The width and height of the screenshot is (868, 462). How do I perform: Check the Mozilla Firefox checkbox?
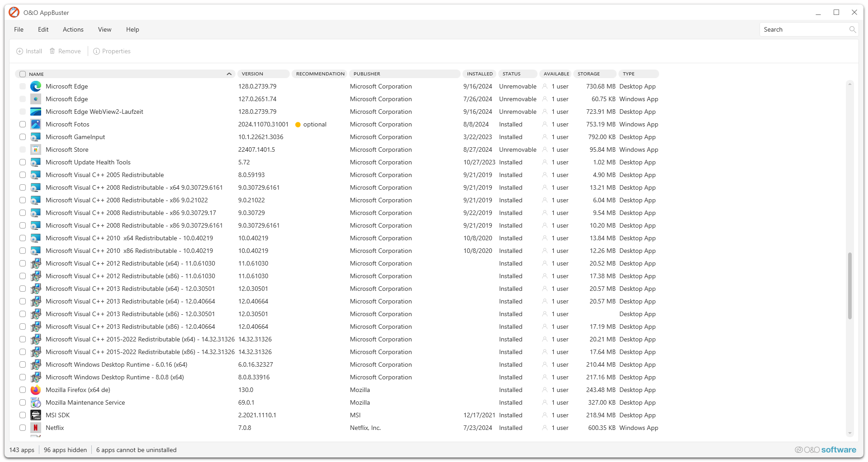pos(23,390)
